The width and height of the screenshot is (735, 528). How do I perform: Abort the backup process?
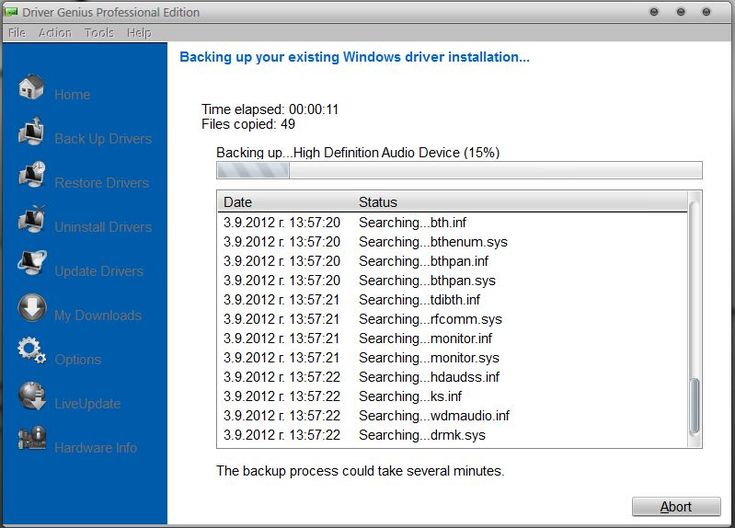[676, 506]
